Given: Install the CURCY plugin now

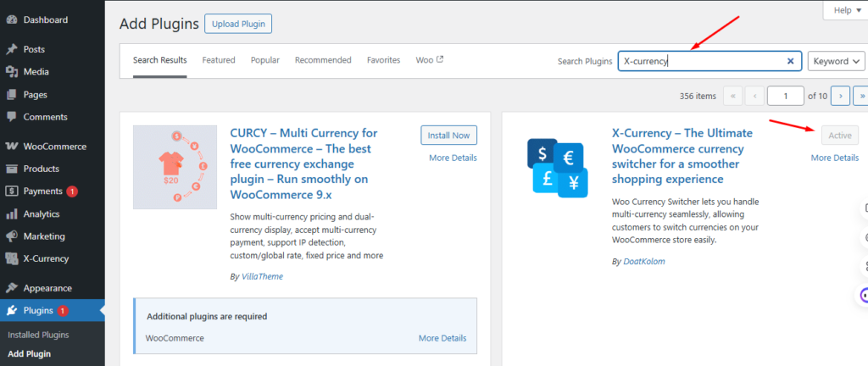Looking at the screenshot, I should pyautogui.click(x=449, y=136).
